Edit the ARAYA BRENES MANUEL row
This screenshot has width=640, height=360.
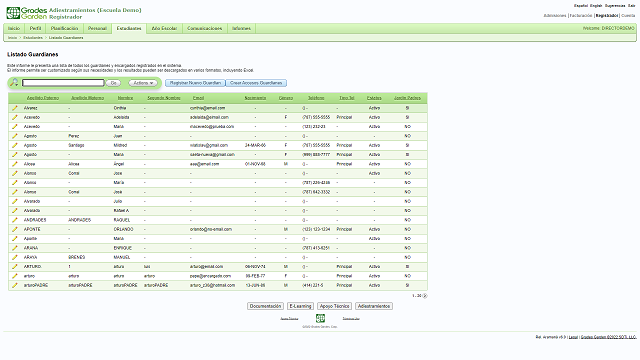15,258
